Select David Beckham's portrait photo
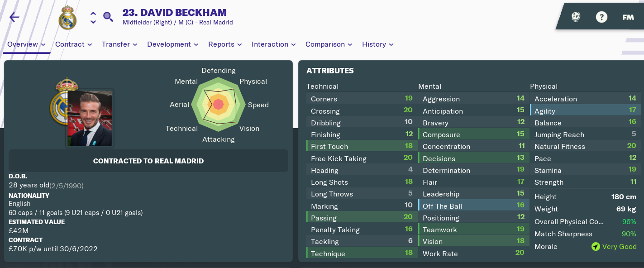Image resolution: width=644 pixels, height=268 pixels. [90, 118]
